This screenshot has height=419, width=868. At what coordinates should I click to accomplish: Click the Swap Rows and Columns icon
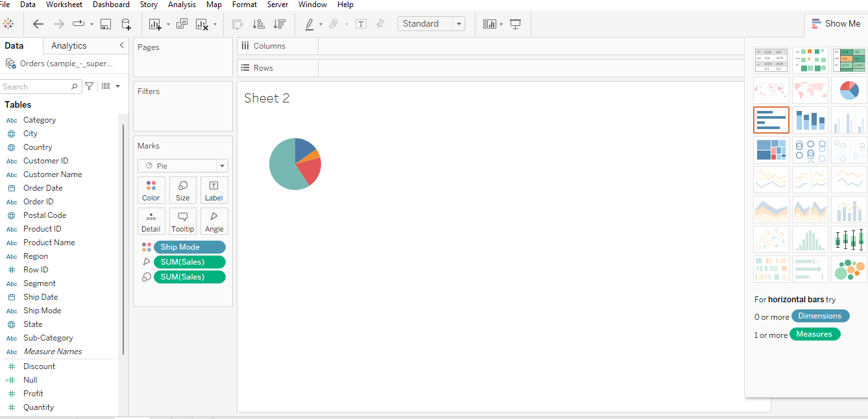(x=237, y=23)
